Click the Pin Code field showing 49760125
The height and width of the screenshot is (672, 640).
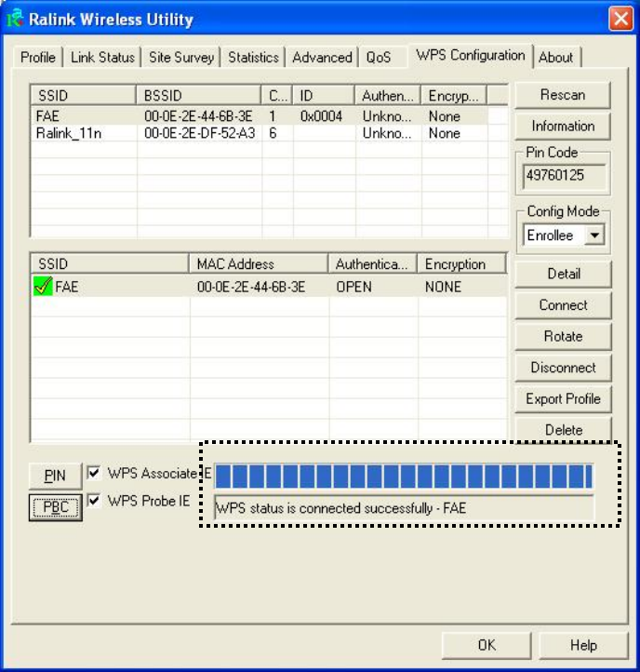tap(564, 175)
